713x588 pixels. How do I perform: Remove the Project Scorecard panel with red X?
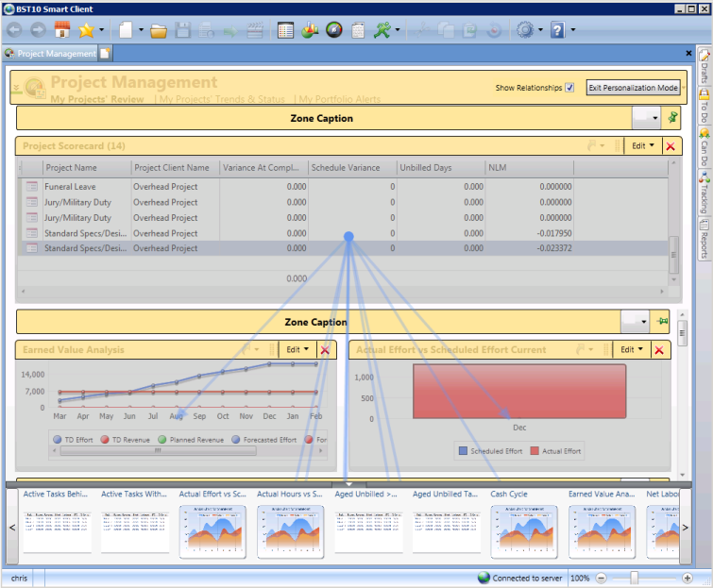pyautogui.click(x=671, y=146)
